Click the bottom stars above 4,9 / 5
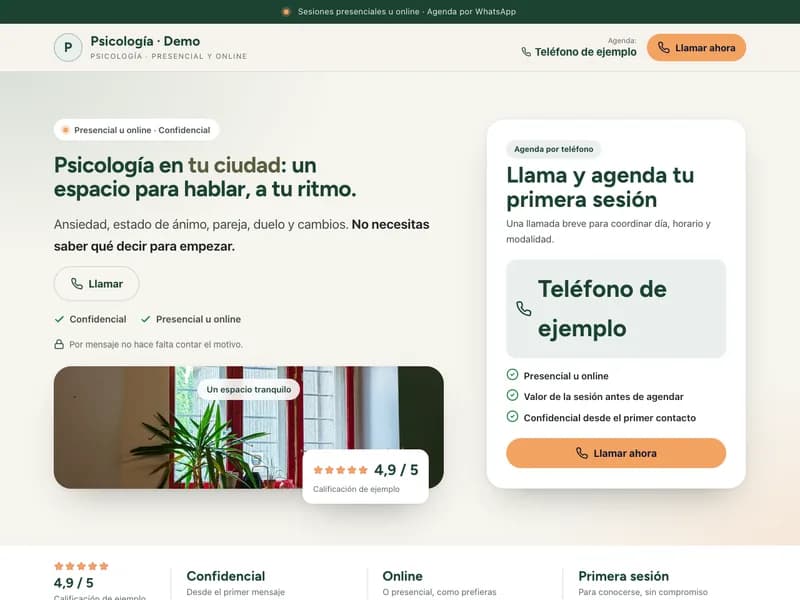This screenshot has height=600, width=800. pyautogui.click(x=81, y=566)
